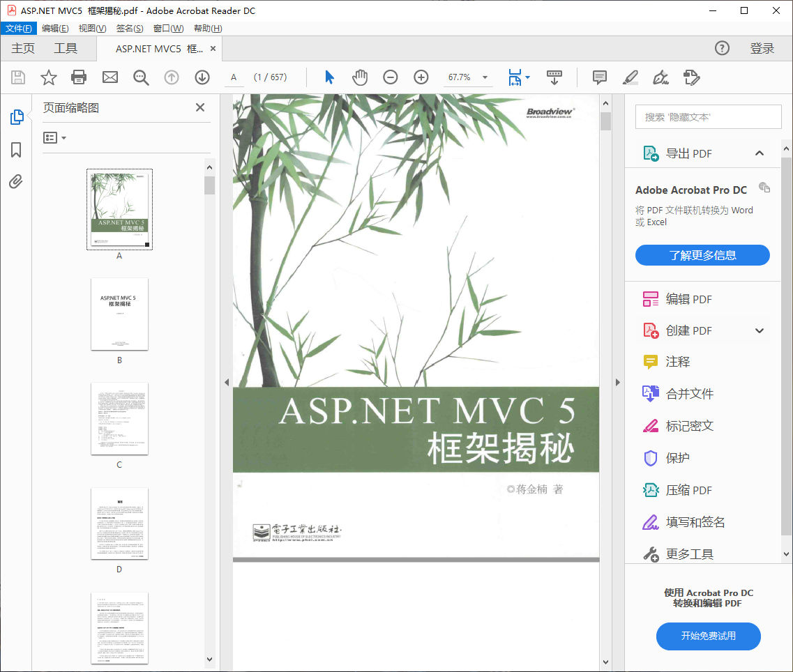The image size is (793, 672).
Task: Close the 页面缩略图 panel
Action: pos(200,107)
